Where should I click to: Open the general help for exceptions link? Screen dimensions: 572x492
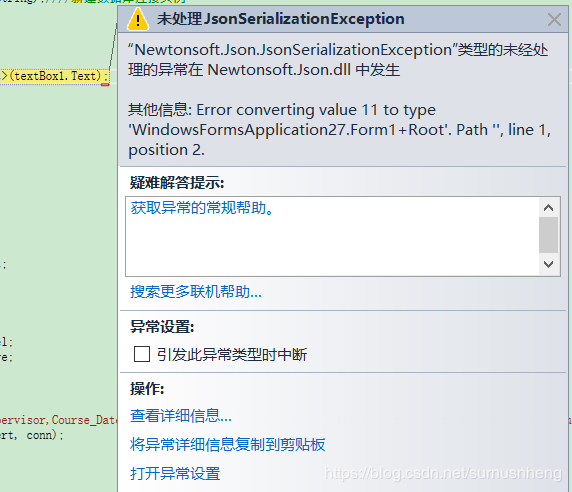pyautogui.click(x=202, y=208)
